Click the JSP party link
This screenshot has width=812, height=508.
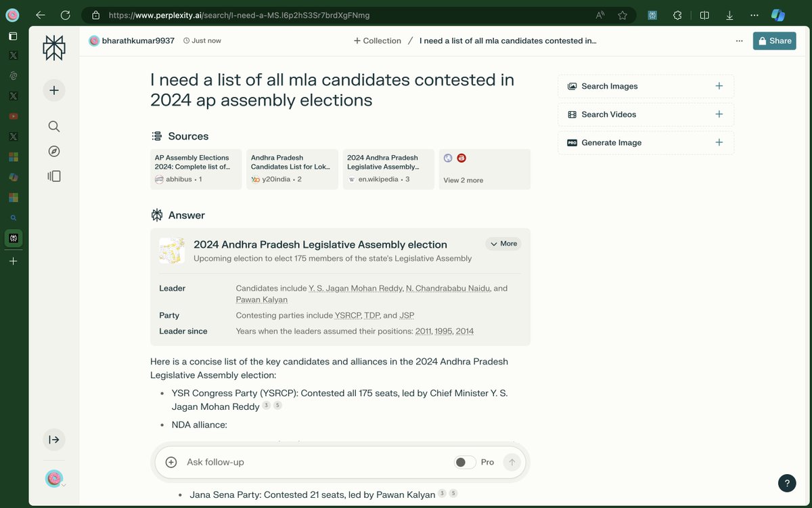click(x=406, y=315)
